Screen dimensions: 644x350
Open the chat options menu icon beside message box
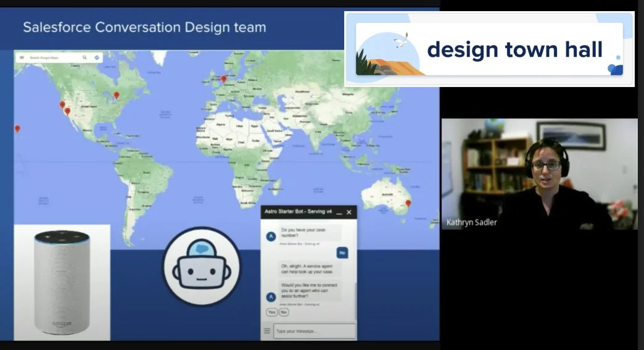point(267,331)
